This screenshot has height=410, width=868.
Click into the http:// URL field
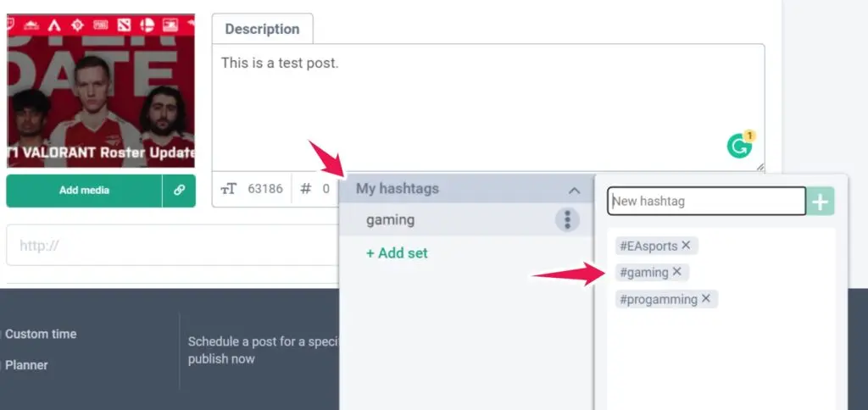pos(170,246)
